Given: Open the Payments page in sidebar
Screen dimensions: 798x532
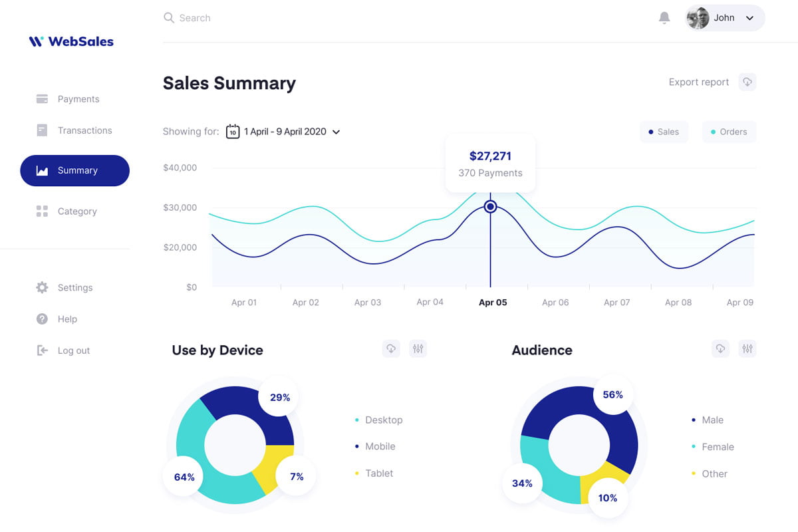Looking at the screenshot, I should pyautogui.click(x=78, y=99).
